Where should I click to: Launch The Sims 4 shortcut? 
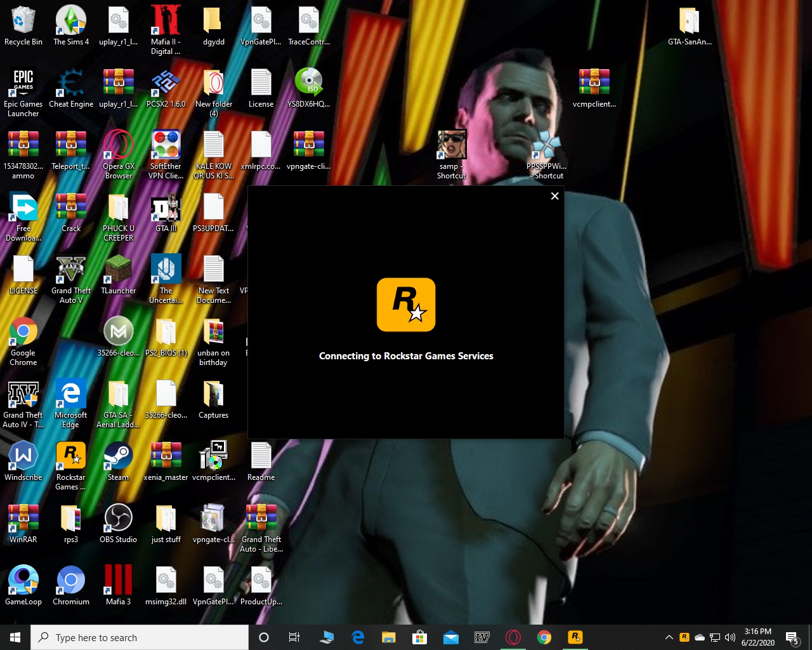(71, 26)
